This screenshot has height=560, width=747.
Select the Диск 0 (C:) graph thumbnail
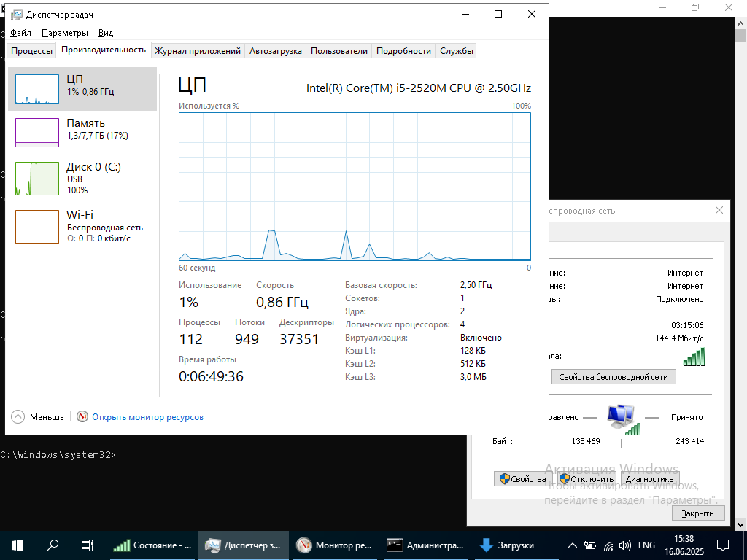[37, 179]
